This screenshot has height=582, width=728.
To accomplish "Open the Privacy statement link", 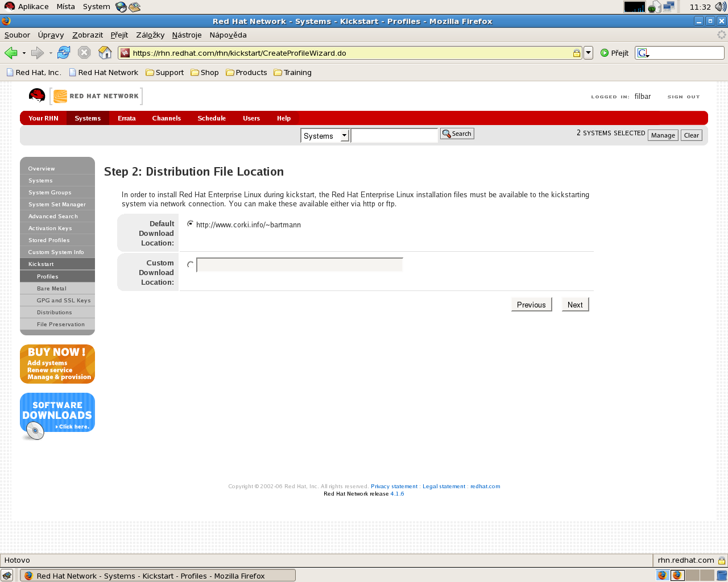I will click(x=394, y=487).
